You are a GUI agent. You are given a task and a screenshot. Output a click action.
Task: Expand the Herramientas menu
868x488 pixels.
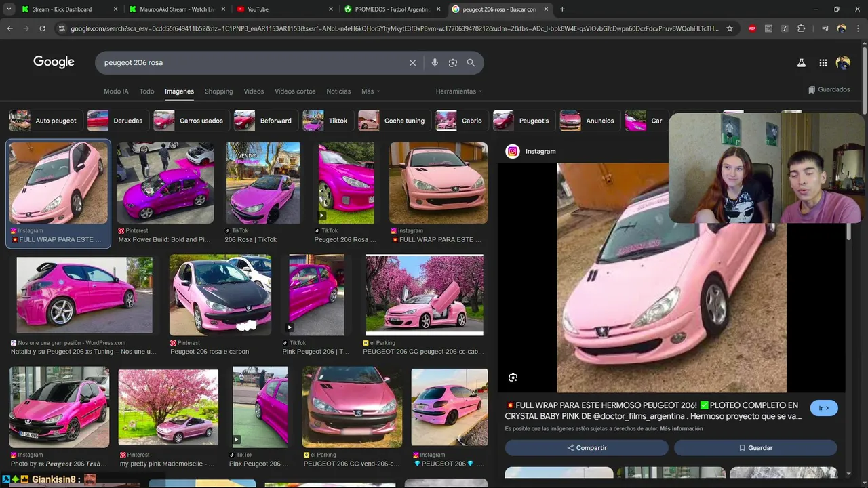point(459,91)
